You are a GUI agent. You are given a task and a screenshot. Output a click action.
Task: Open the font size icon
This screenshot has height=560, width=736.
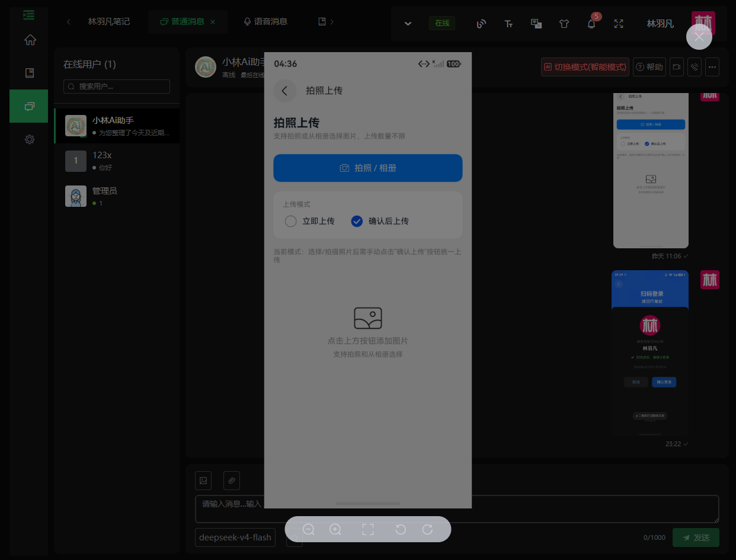coord(508,24)
